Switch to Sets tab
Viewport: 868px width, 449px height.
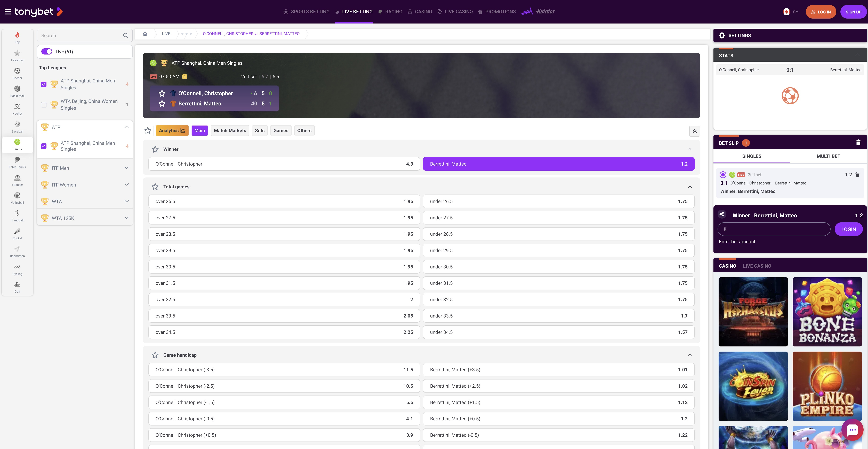pos(259,130)
